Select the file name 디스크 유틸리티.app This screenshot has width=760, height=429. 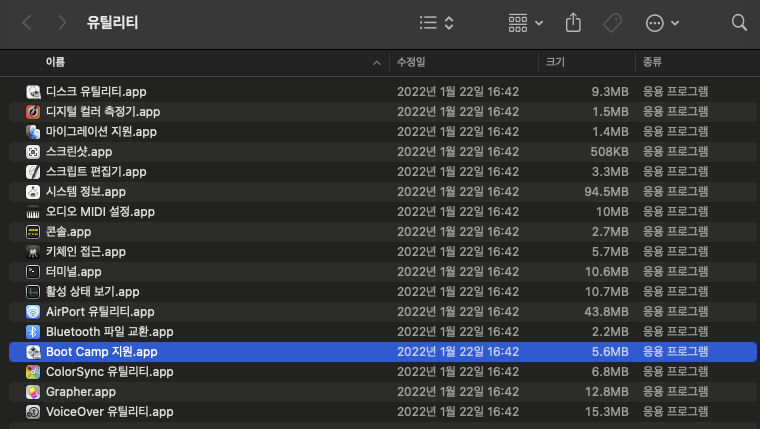pyautogui.click(x=96, y=92)
